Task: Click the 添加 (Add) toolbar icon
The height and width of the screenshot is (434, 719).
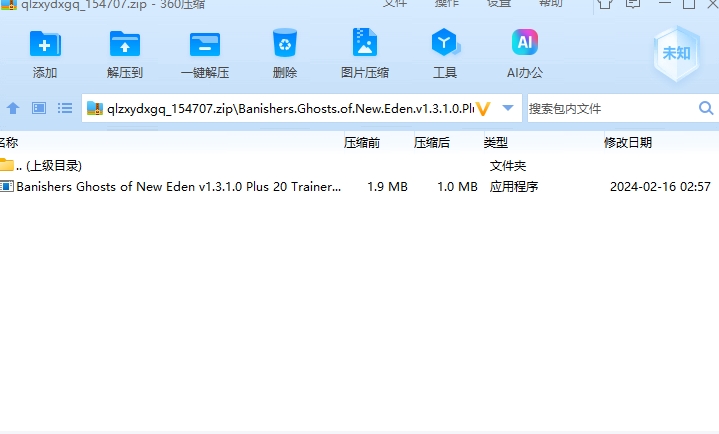Action: click(45, 44)
